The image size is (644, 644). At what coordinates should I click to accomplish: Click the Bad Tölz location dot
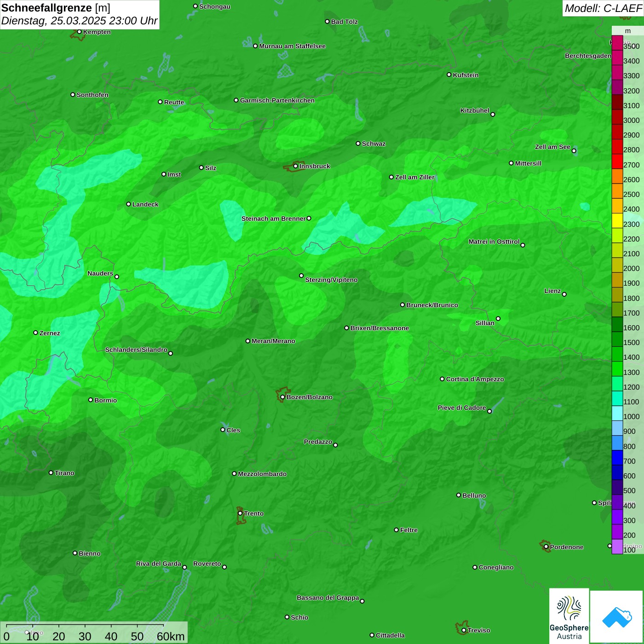pyautogui.click(x=327, y=22)
